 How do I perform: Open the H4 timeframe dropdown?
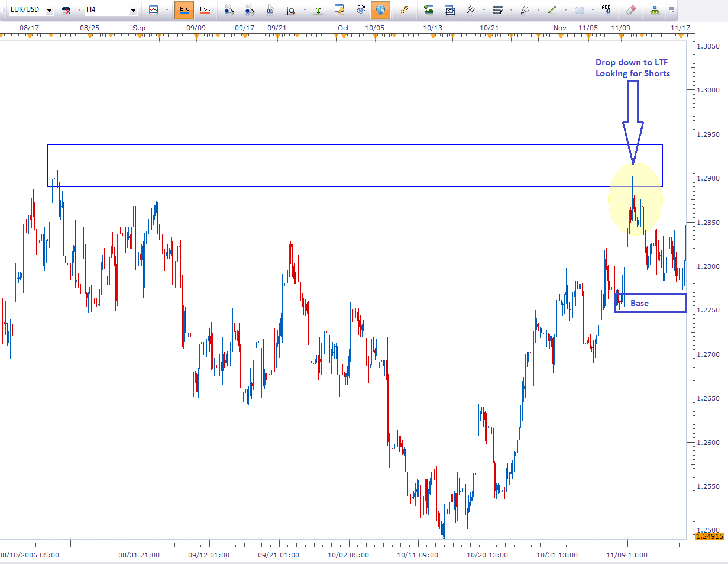(132, 10)
